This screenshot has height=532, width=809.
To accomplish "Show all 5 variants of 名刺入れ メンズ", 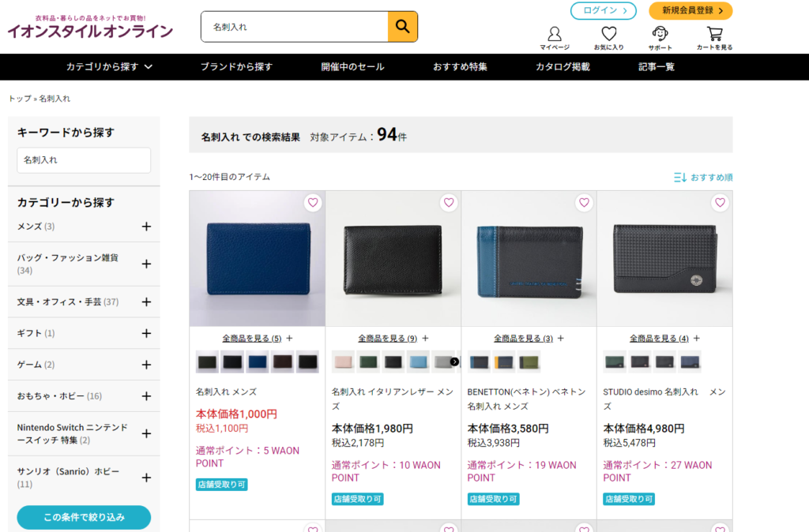I will tap(252, 338).
